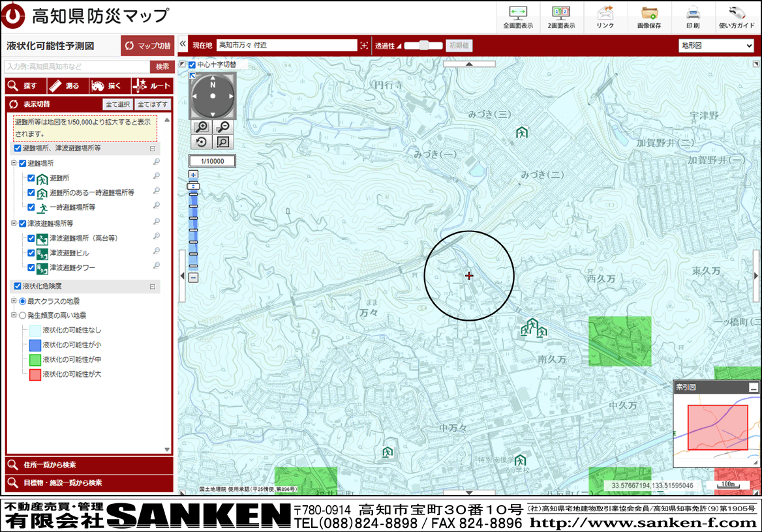
Task: Click the 透過性 transparency slider
Action: [x=423, y=46]
